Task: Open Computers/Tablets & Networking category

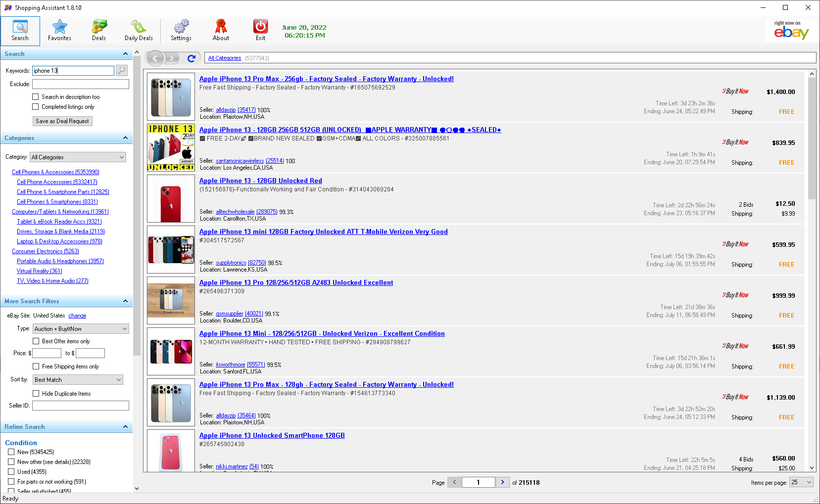Action: coord(60,212)
